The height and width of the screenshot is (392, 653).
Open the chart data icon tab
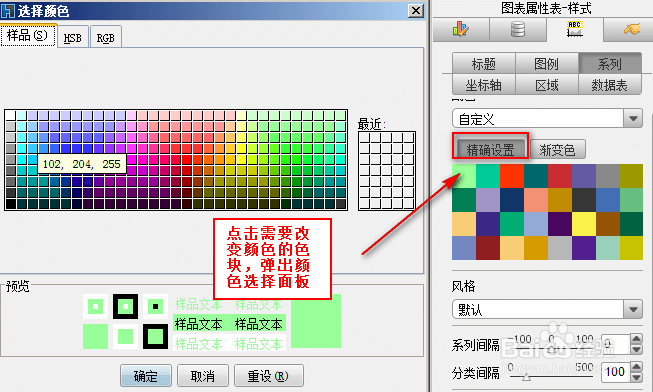pyautogui.click(x=518, y=30)
